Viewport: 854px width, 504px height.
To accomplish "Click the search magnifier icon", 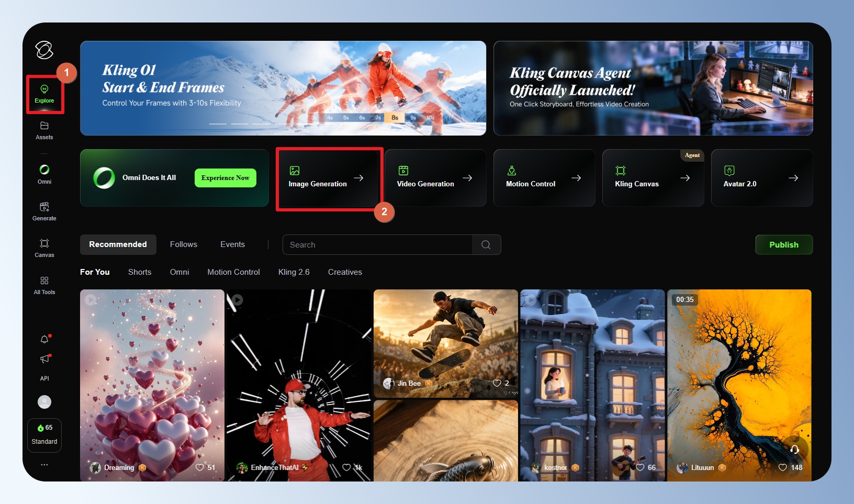I will point(486,245).
